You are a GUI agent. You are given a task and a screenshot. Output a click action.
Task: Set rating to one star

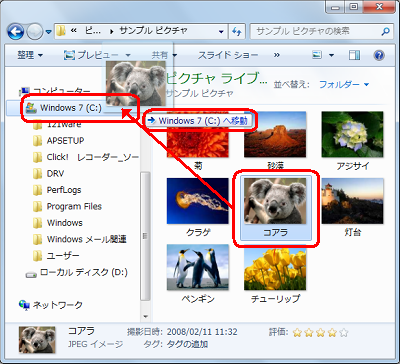click(x=297, y=332)
